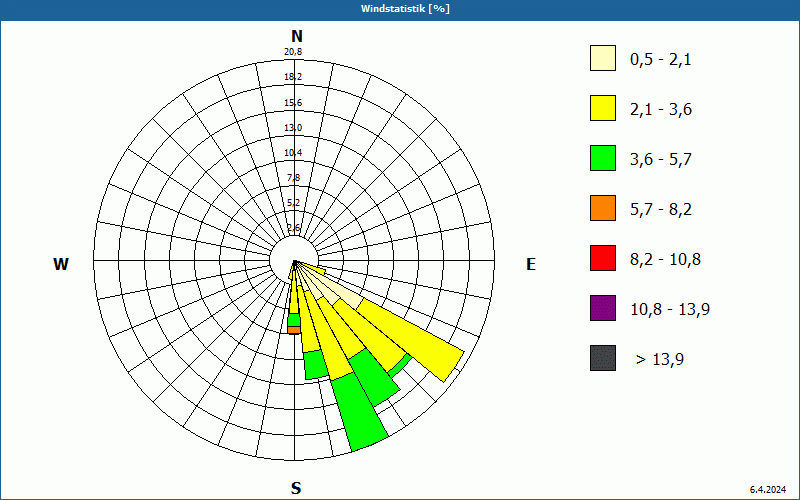The image size is (800, 500).
Task: Click the purple 10,8 - 13,9 legend swatch
Action: (x=603, y=308)
